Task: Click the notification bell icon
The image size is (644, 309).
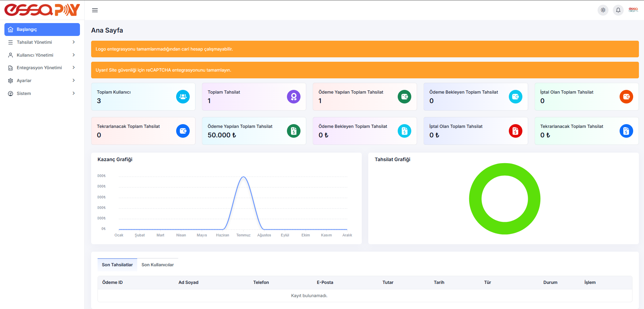Action: pyautogui.click(x=618, y=10)
